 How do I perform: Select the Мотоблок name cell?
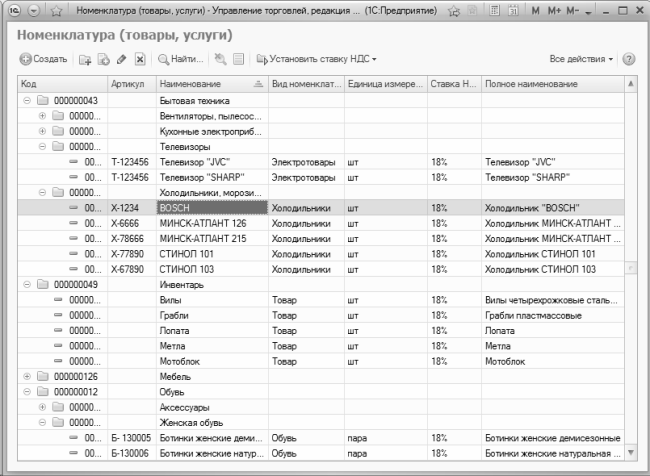pyautogui.click(x=212, y=362)
